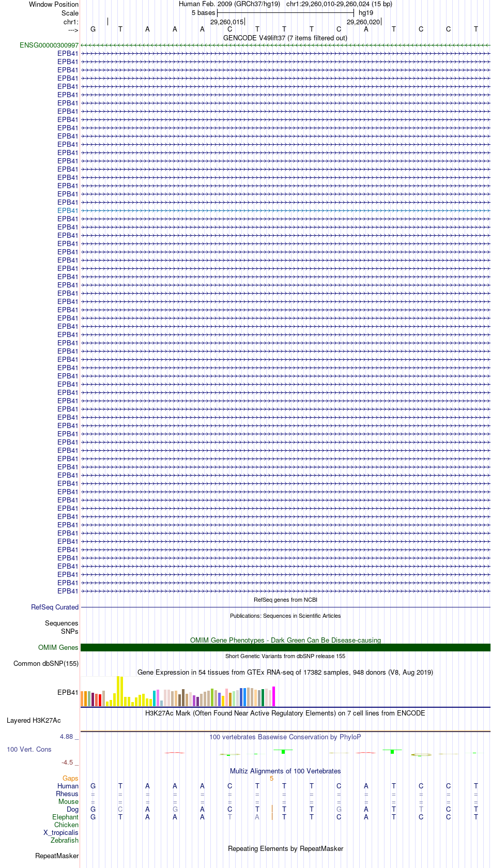
Task: Click the EPB41 label beside GTEx bar chart
Action: pos(68,693)
